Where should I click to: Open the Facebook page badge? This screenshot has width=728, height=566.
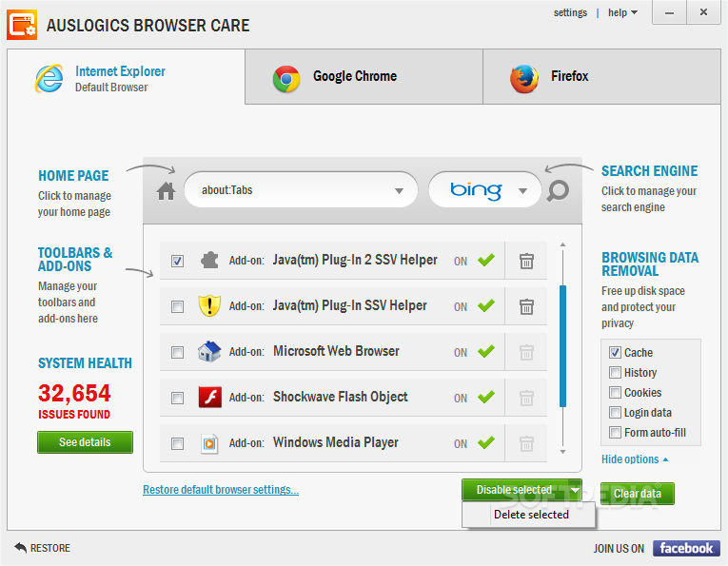click(686, 548)
